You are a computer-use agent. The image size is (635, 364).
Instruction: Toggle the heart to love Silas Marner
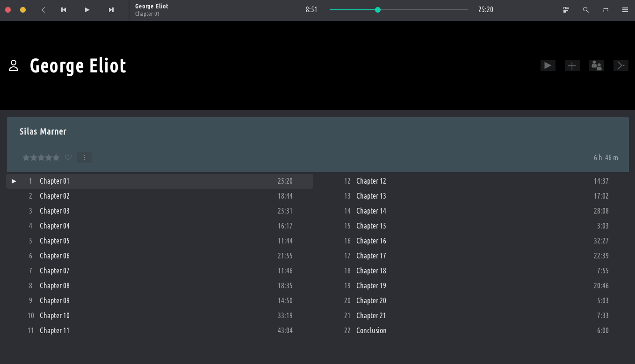(x=68, y=157)
